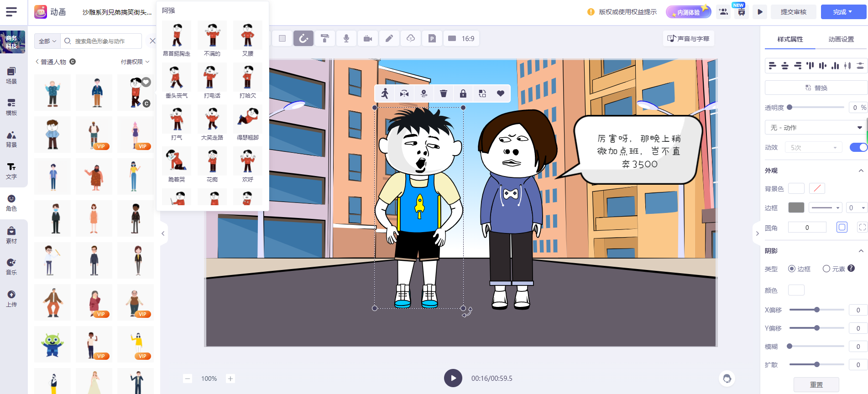Open the border width dropdown
Viewport: 868px width, 394px height.
(x=857, y=207)
